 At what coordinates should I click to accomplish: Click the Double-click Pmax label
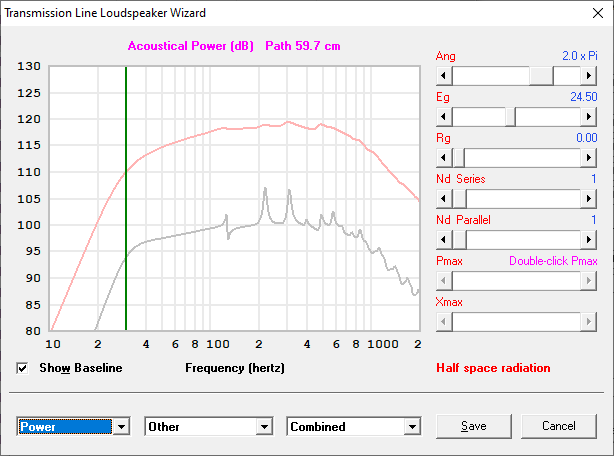pos(553,261)
